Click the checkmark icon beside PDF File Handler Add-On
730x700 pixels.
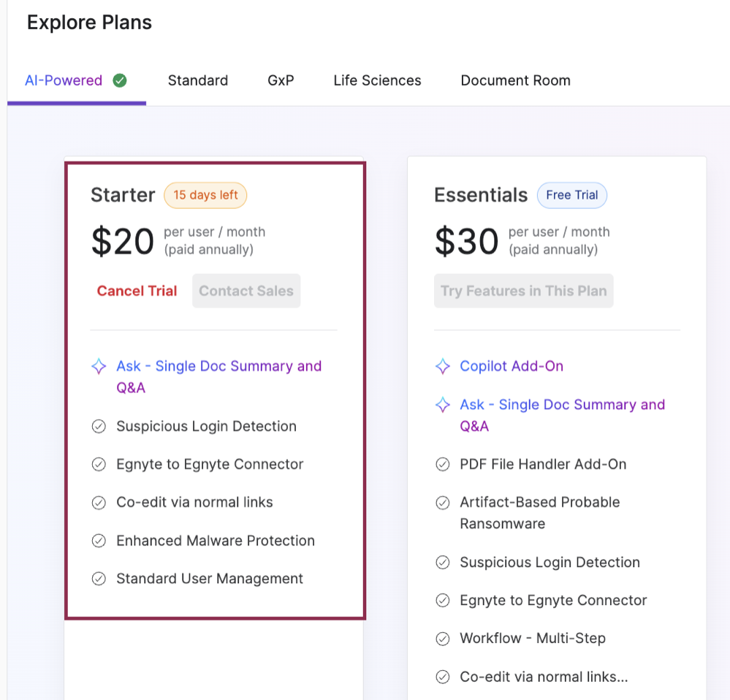pos(443,464)
